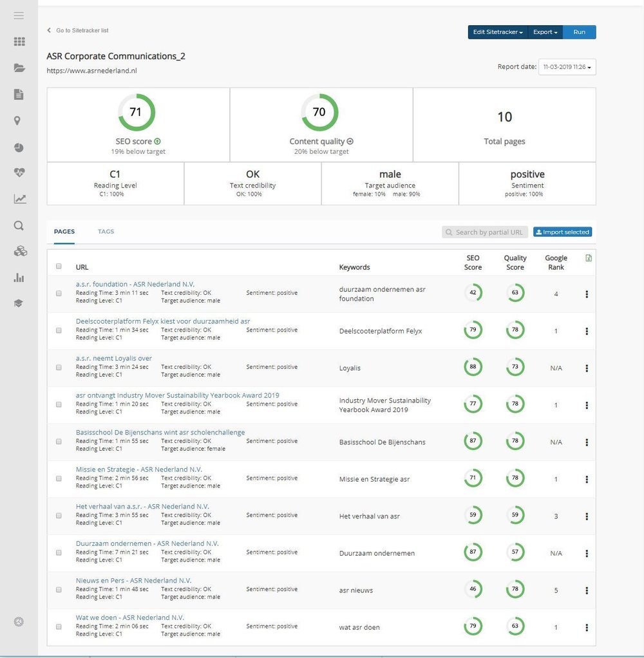Screen dimensions: 644x658
Task: Open the stacked cubes icon in sidebar
Action: 20,251
